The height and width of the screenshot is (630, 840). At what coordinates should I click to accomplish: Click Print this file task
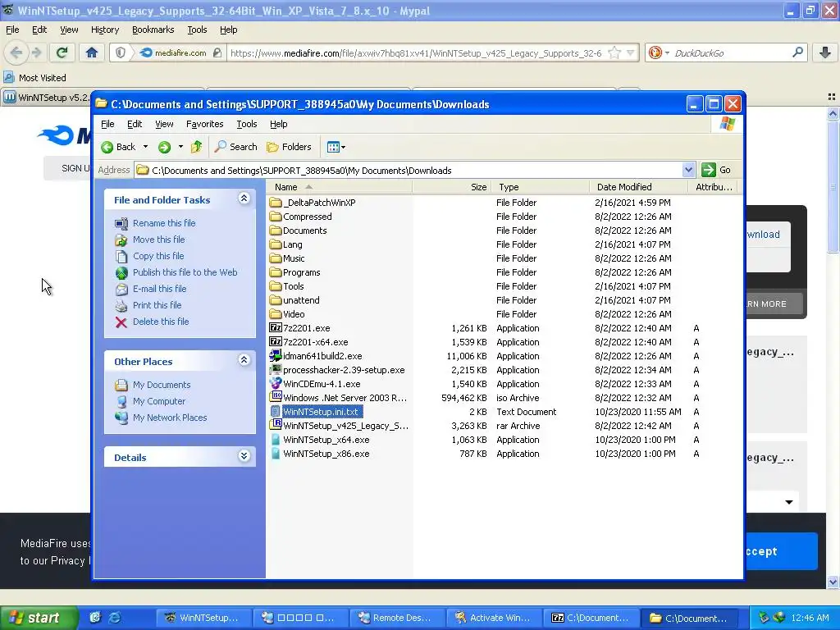(157, 305)
